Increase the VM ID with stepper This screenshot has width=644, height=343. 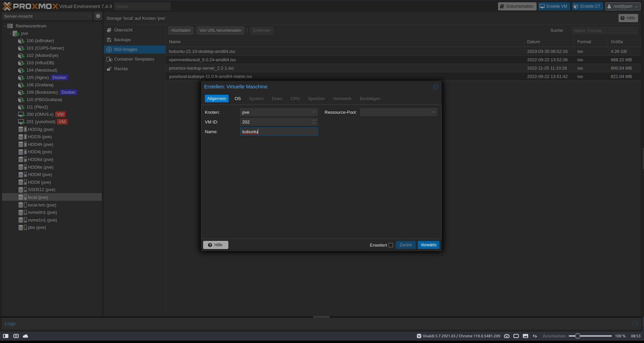(x=314, y=120)
